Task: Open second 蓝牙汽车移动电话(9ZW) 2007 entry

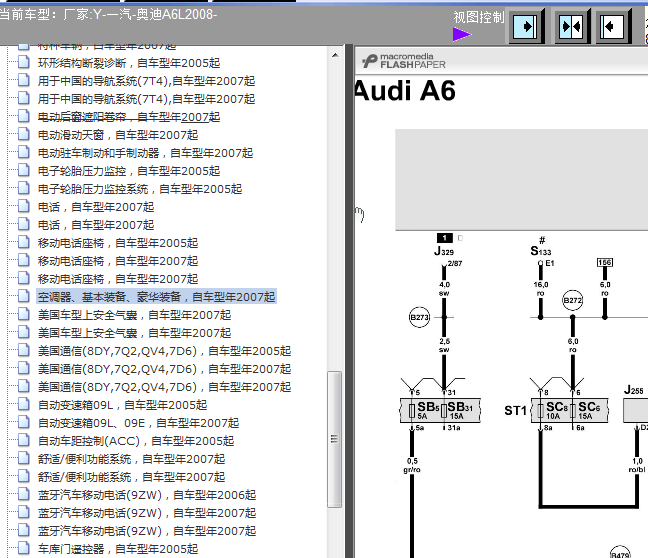Action: (147, 531)
